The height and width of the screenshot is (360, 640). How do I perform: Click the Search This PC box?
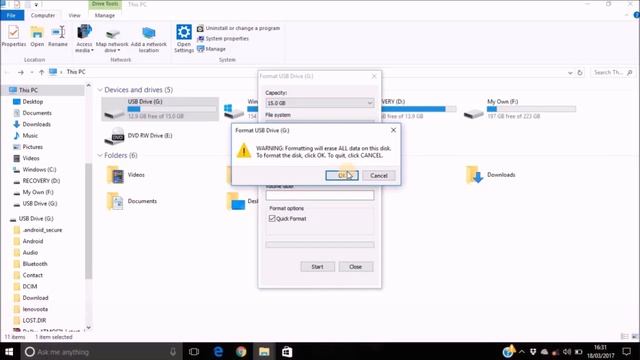coord(613,72)
